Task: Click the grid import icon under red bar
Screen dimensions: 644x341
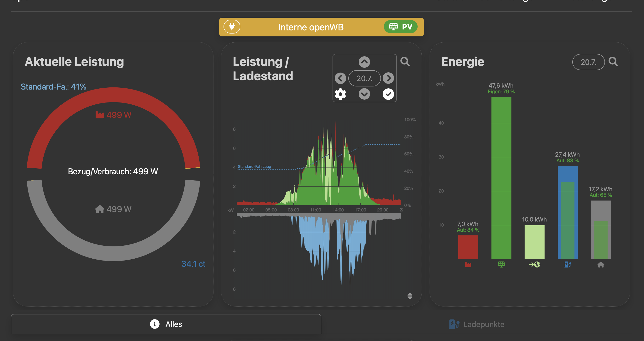Action: [468, 265]
